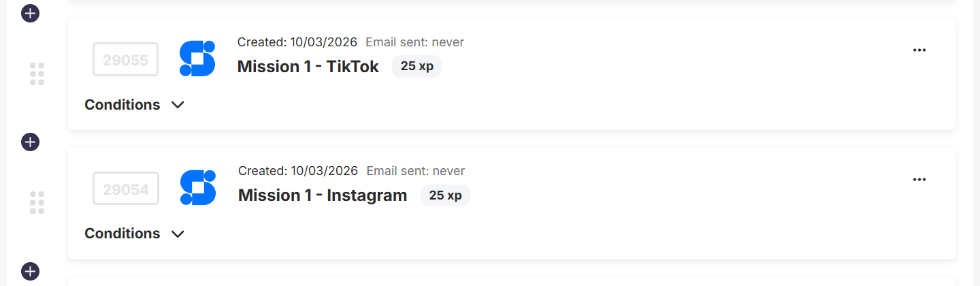Screen dimensions: 980x286
Task: Expand Conditions for the Instagram mission
Action: click(135, 234)
